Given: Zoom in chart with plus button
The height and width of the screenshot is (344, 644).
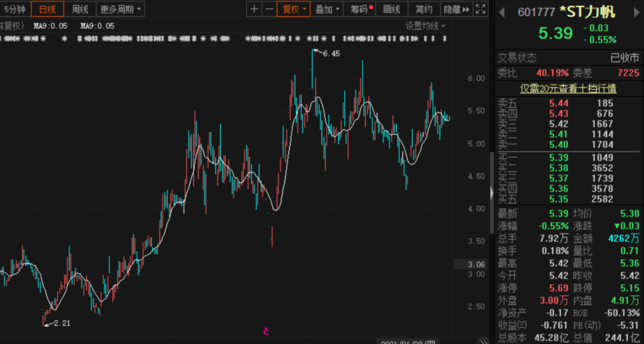Looking at the screenshot, I should (255, 9).
